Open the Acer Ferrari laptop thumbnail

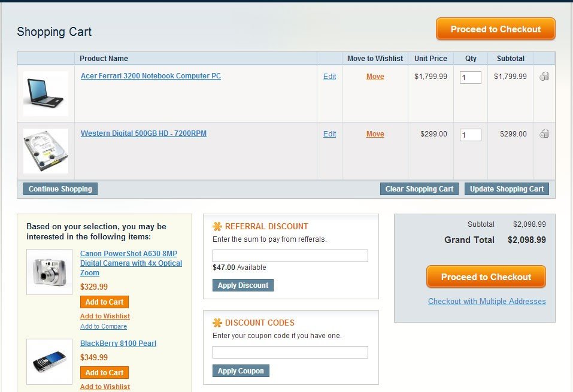tap(46, 93)
